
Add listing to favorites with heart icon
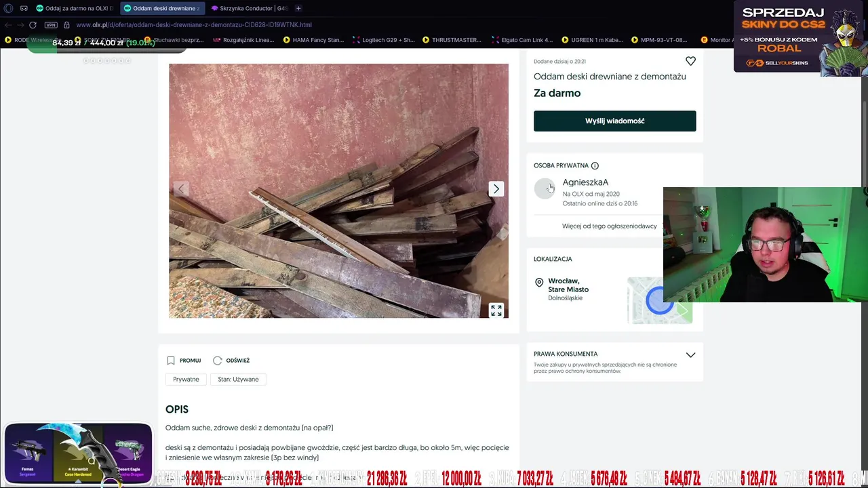[x=690, y=61]
